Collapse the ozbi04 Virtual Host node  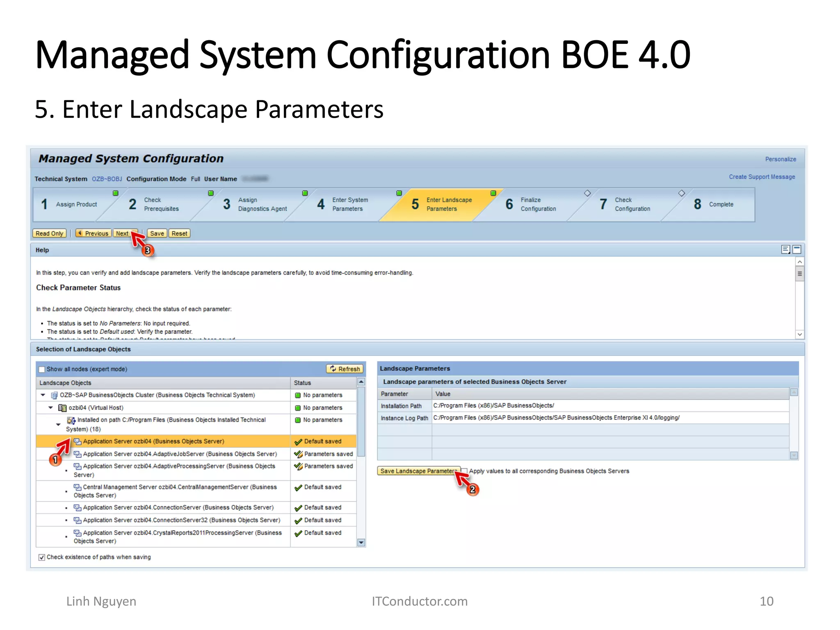50,408
